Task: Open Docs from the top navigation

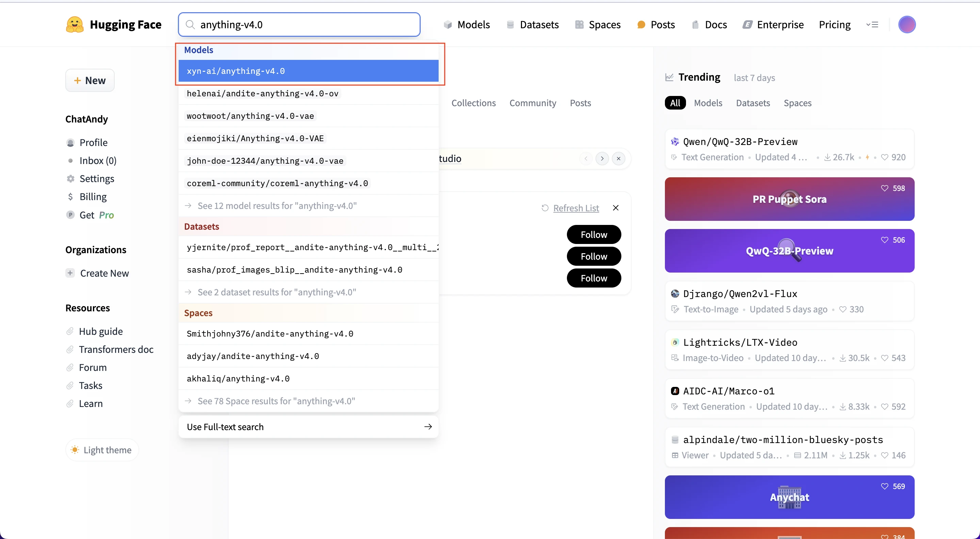Action: pyautogui.click(x=709, y=25)
